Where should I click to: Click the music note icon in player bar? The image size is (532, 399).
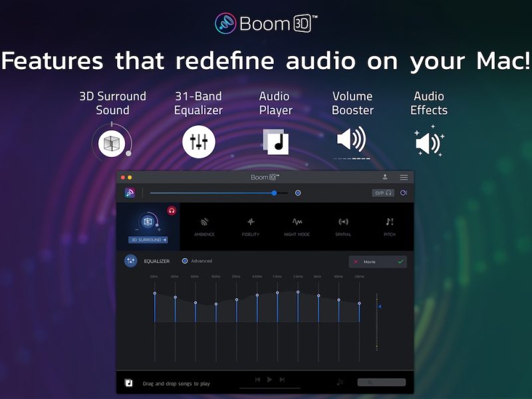pos(128,383)
